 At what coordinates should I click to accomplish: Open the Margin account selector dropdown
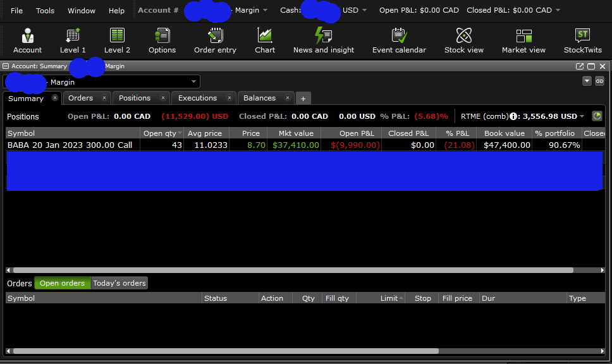pyautogui.click(x=193, y=82)
